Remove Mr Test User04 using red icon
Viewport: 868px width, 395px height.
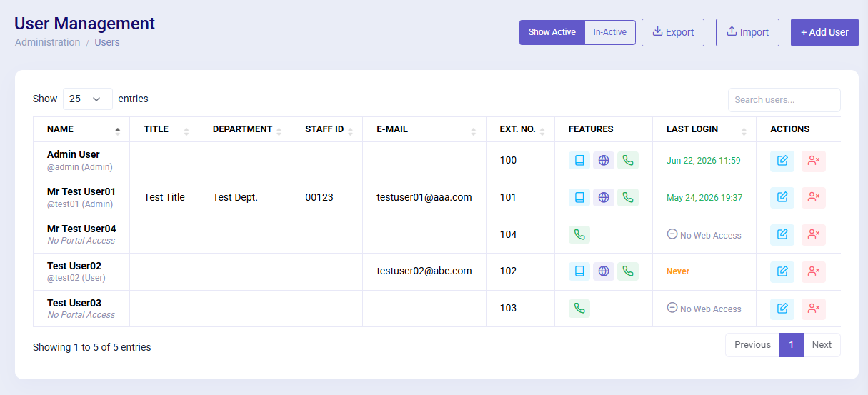coord(814,234)
